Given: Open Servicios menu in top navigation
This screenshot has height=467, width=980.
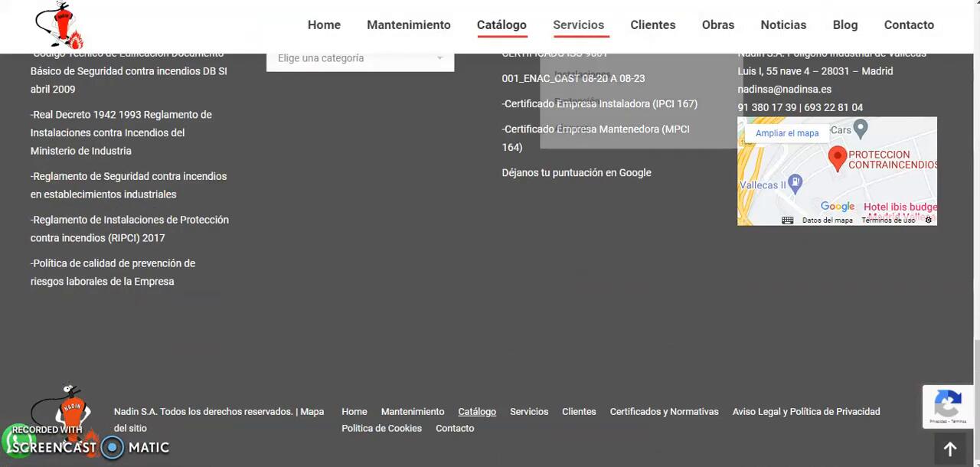Looking at the screenshot, I should [578, 25].
